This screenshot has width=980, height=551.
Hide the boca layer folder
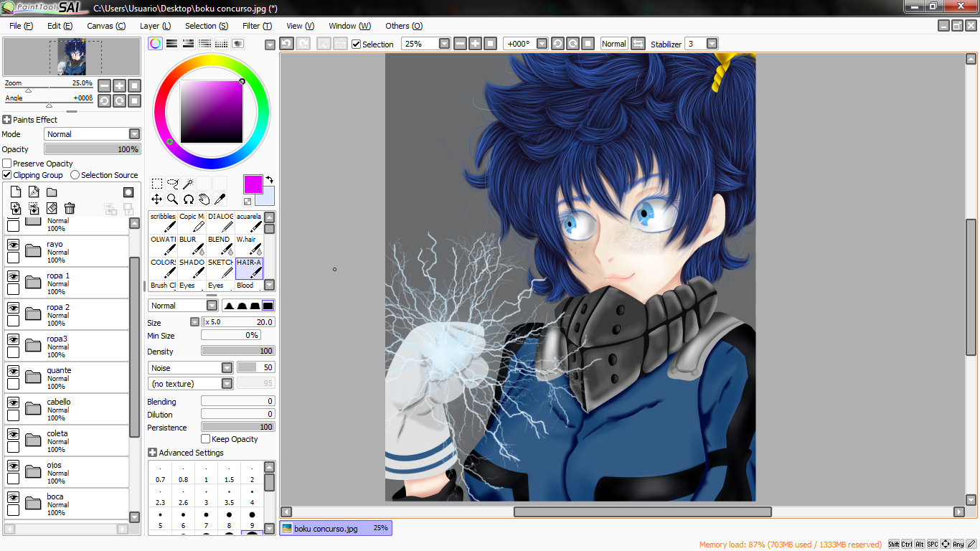tap(13, 497)
